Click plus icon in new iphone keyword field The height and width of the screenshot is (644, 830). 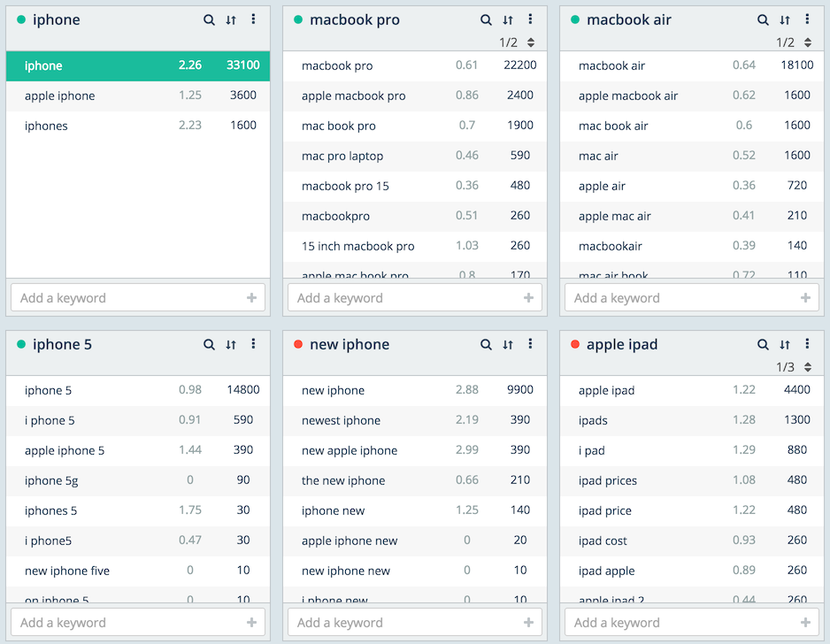click(528, 622)
